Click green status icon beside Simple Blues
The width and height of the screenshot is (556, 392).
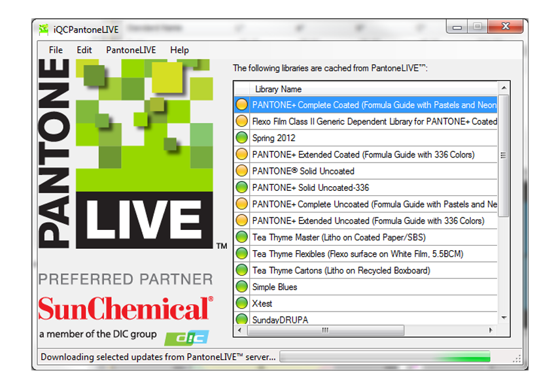coord(241,286)
